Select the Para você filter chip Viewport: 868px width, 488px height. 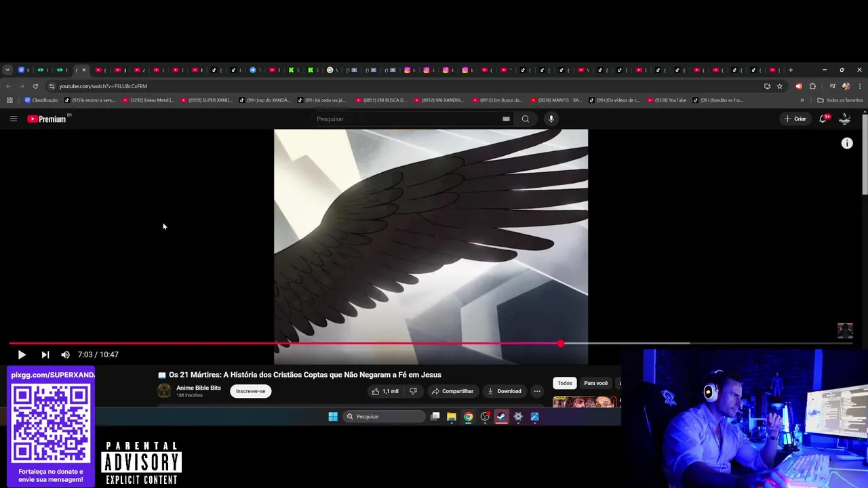coord(596,383)
